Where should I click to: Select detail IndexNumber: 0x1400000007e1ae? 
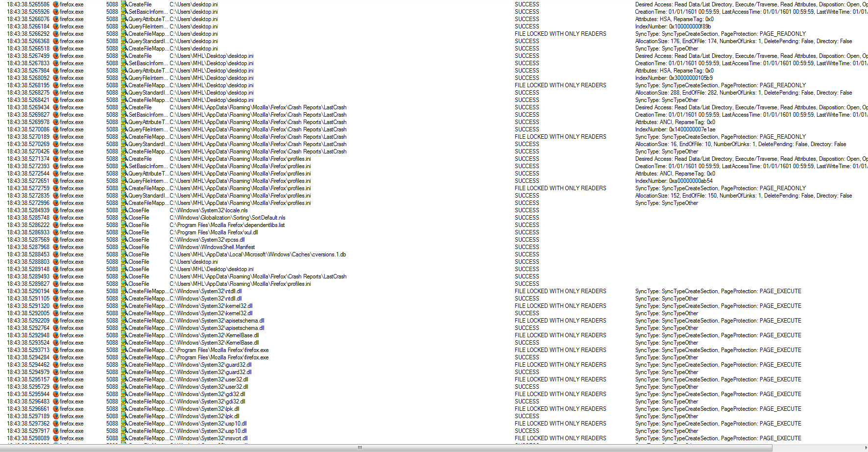coord(675,129)
